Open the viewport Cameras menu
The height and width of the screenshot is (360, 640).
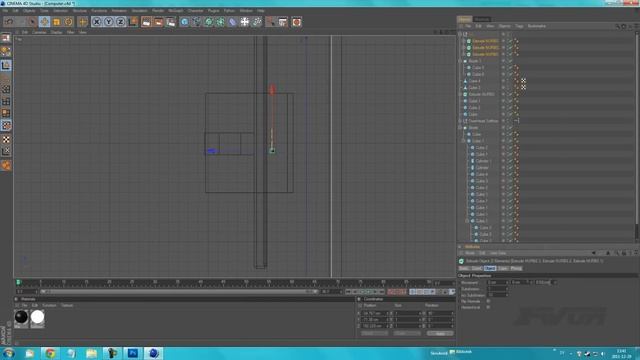39,32
